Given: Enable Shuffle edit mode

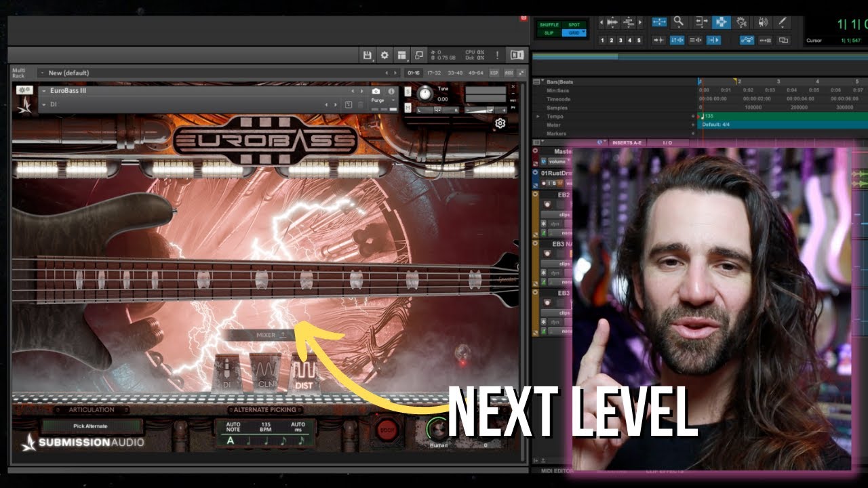Looking at the screenshot, I should click(x=549, y=25).
